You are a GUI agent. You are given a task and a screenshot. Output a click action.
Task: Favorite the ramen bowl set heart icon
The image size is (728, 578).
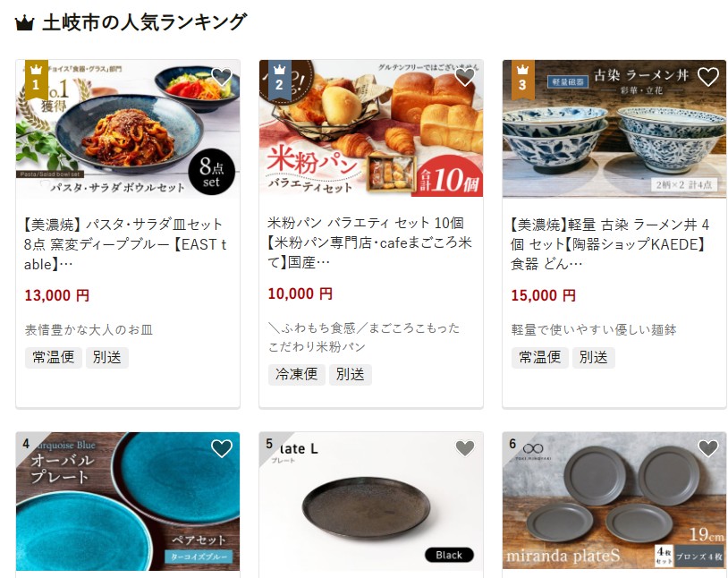pyautogui.click(x=708, y=77)
